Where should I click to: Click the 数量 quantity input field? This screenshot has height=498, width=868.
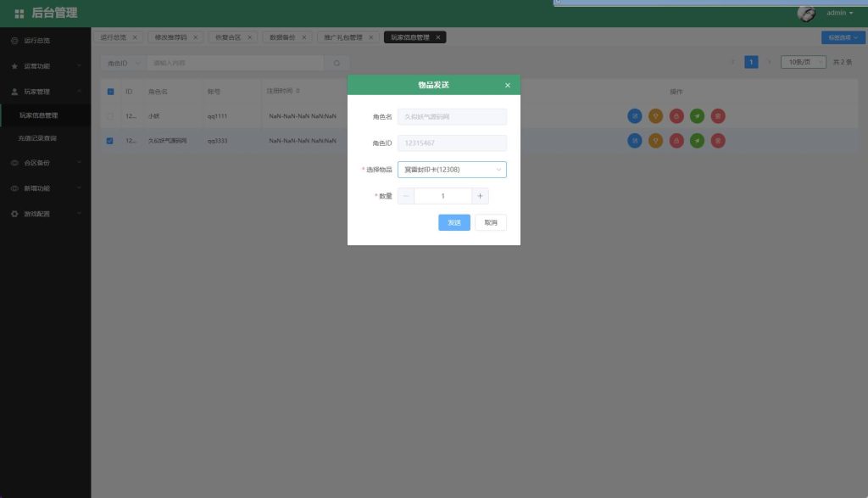point(442,196)
